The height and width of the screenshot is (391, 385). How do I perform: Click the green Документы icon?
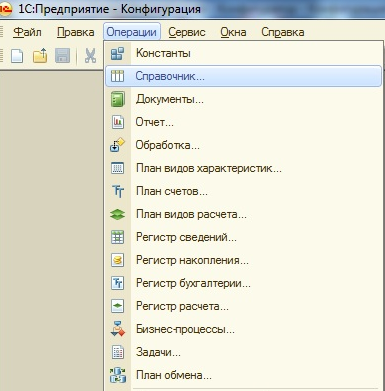[x=117, y=99]
